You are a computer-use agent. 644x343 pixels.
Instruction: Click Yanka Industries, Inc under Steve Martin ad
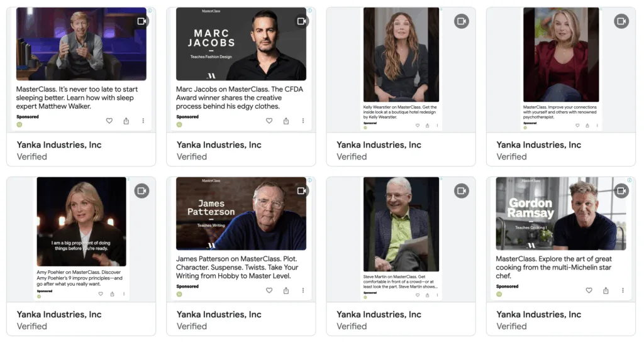(379, 314)
